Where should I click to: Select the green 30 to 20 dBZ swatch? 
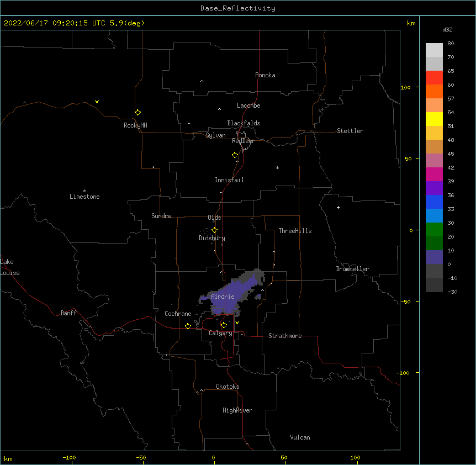[434, 230]
